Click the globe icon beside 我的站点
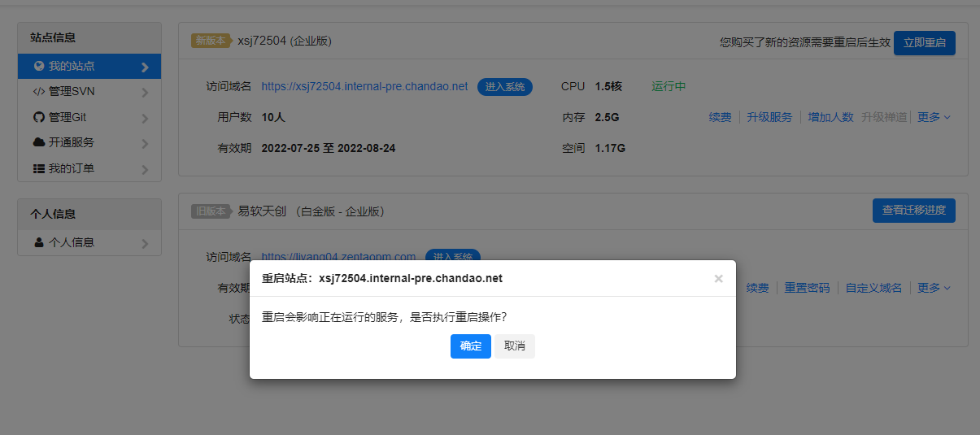The image size is (980, 435). pos(39,66)
